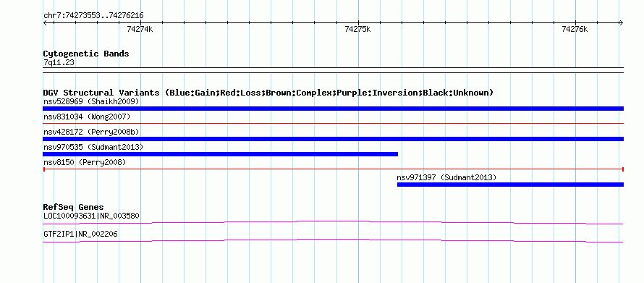Click the 7q11.23 band label

click(59, 62)
